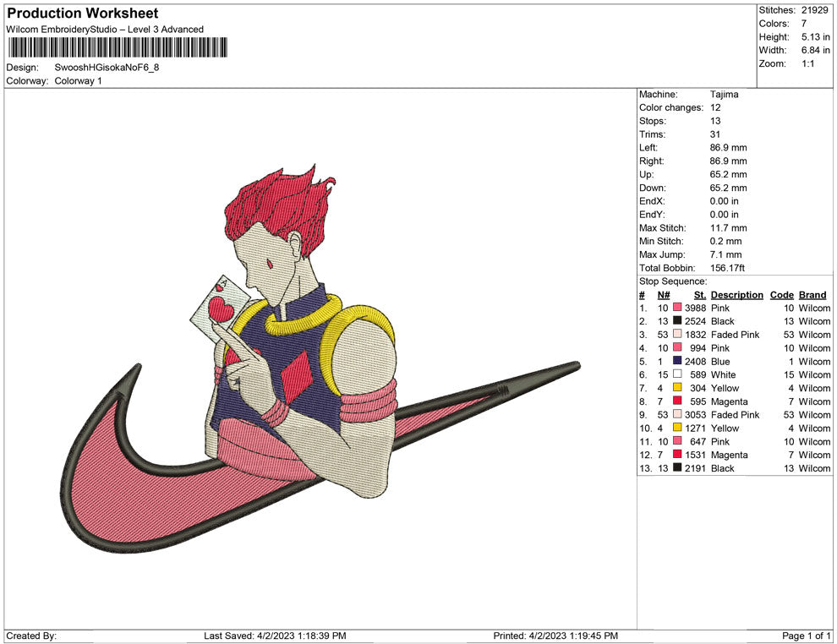Click the 'Stop Sequence:' heading

click(x=673, y=281)
